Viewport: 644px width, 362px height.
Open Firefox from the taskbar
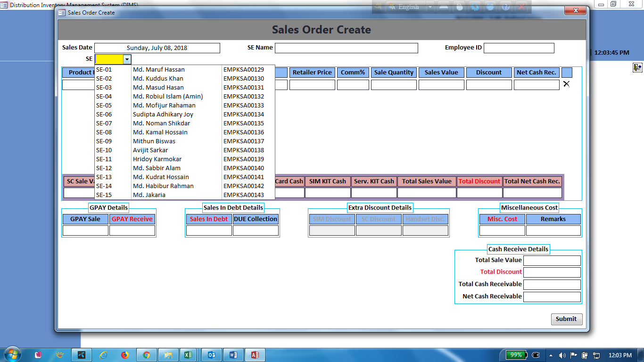click(x=124, y=355)
